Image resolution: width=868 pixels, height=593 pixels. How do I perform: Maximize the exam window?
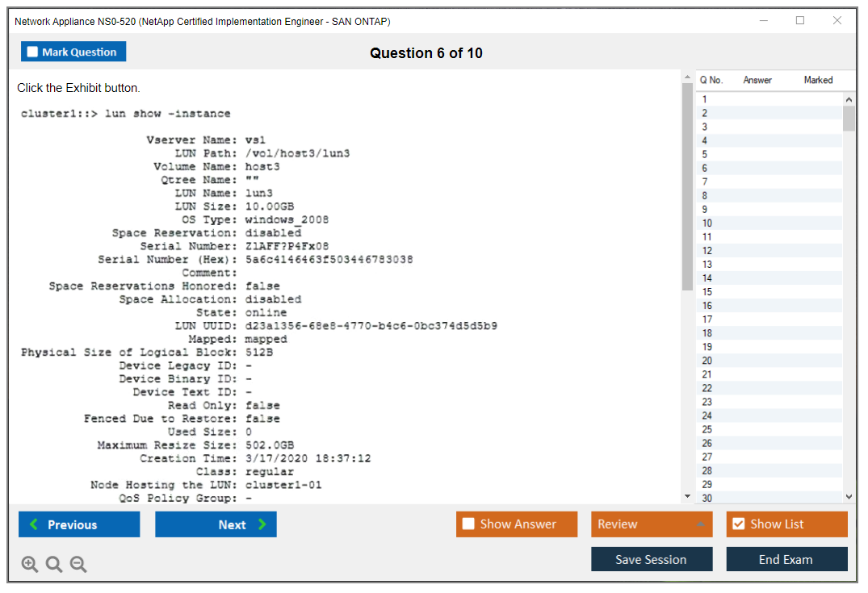pyautogui.click(x=800, y=21)
